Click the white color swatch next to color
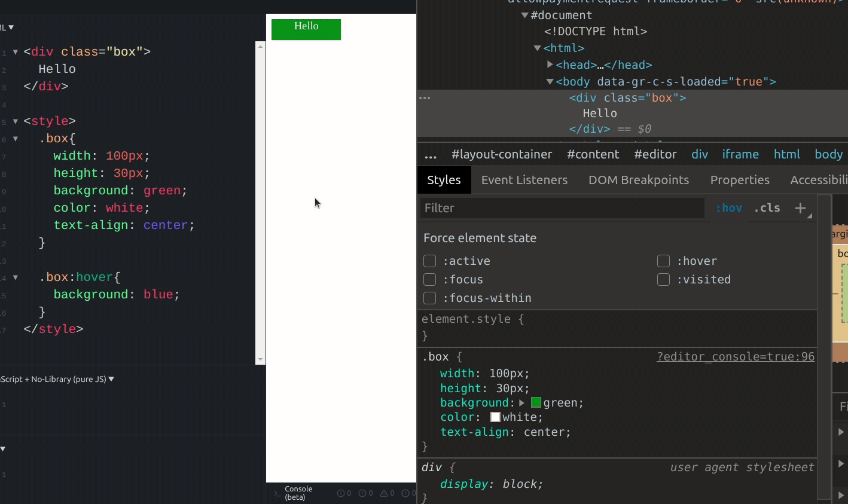 (495, 417)
